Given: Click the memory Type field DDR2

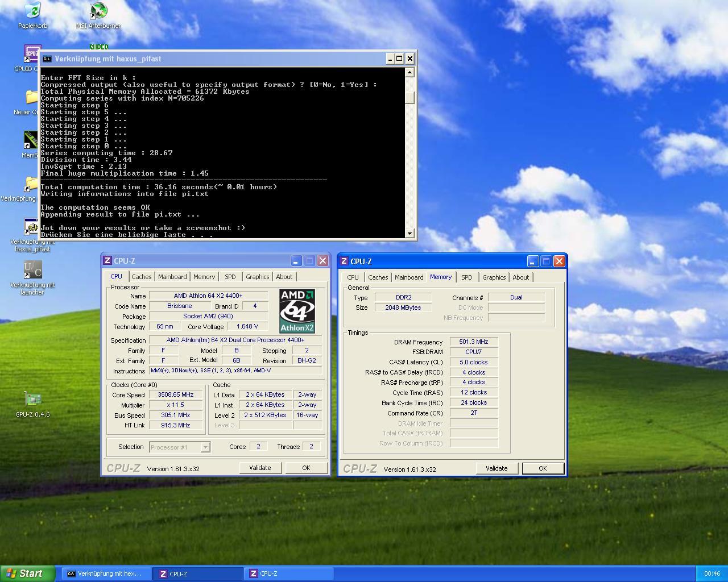Looking at the screenshot, I should click(403, 297).
